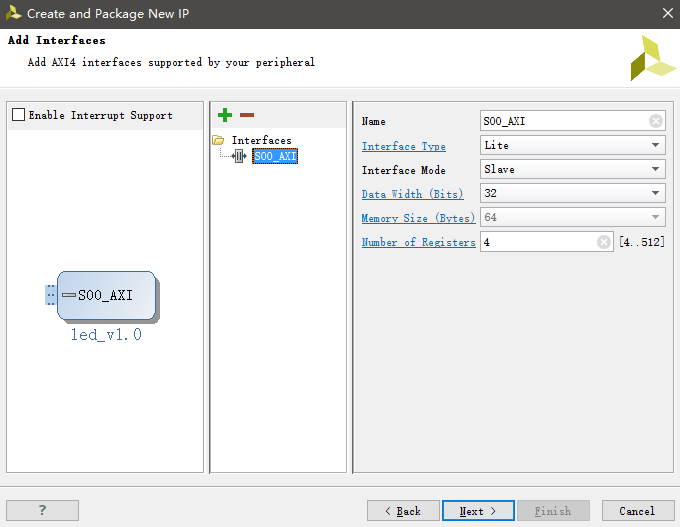
Task: Open the Interface Type dropdown showing Lite
Action: click(x=572, y=145)
